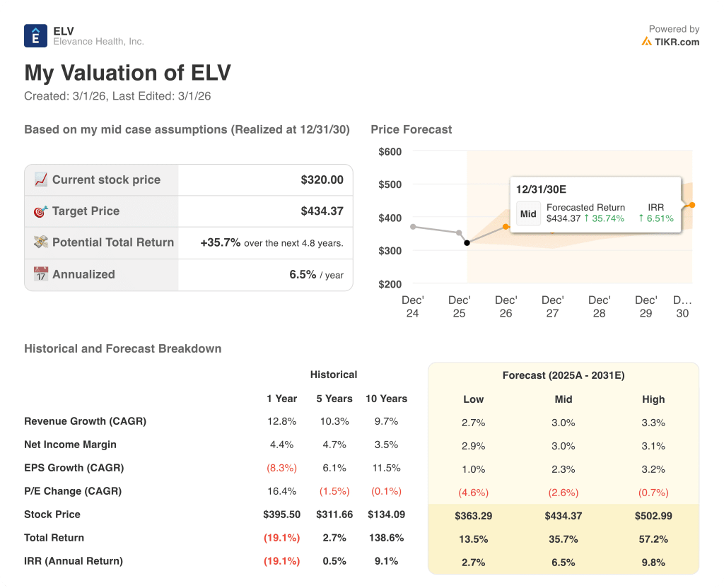Switch to the Historical column section
The image size is (724, 588).
[334, 375]
